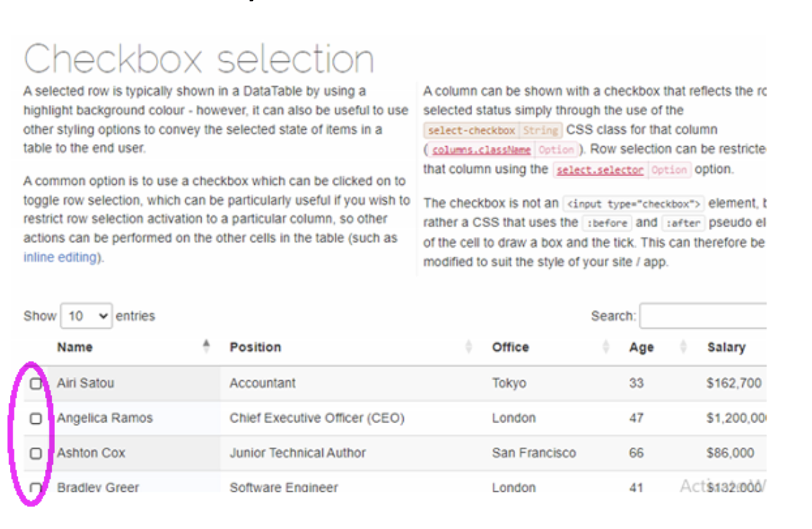Screen dimensions: 812x529
Task: Click the Age column sort icon
Action: [x=683, y=347]
